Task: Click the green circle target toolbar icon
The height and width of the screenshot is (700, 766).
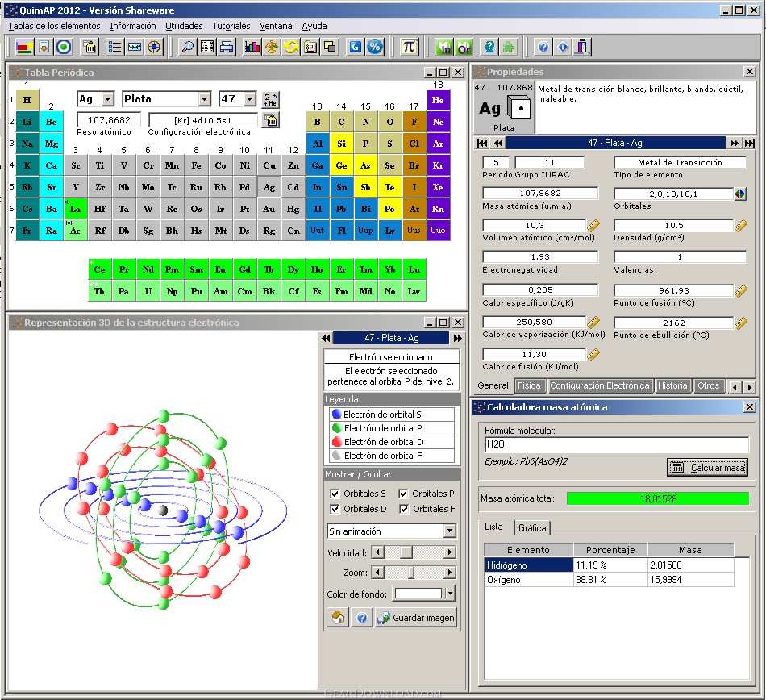Action: (64, 47)
